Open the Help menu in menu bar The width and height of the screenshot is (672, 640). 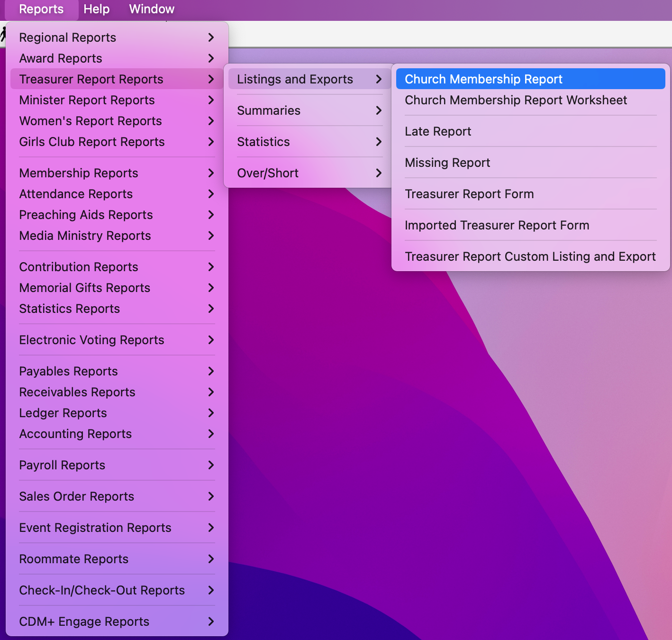96,9
